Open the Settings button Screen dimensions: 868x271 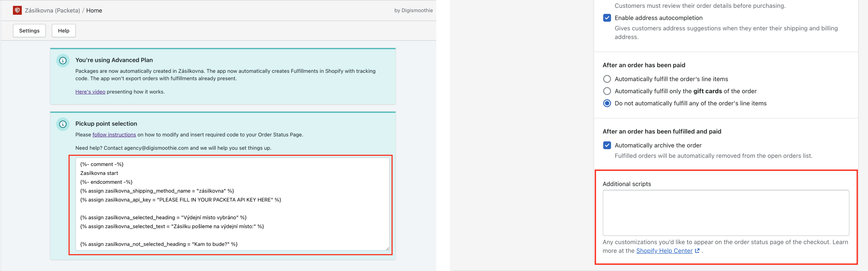29,31
